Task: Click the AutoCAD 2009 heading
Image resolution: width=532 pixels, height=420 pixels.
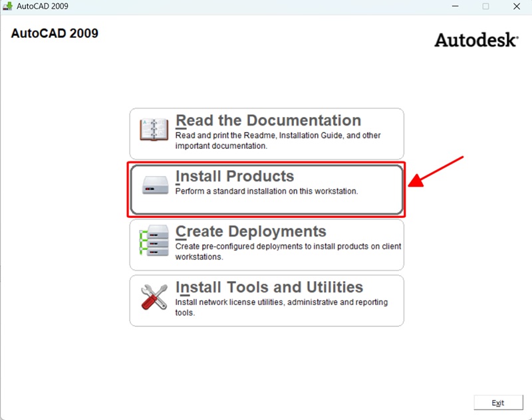Action: 54,33
